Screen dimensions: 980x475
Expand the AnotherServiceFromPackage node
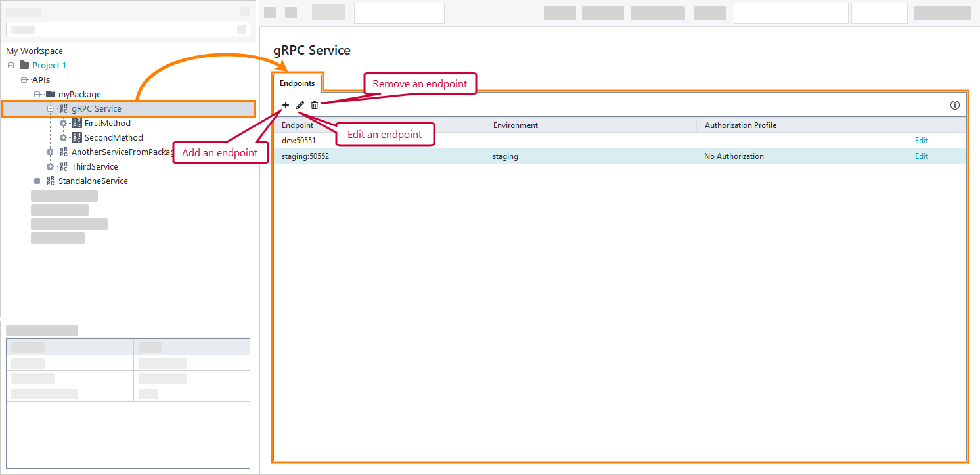pos(51,152)
